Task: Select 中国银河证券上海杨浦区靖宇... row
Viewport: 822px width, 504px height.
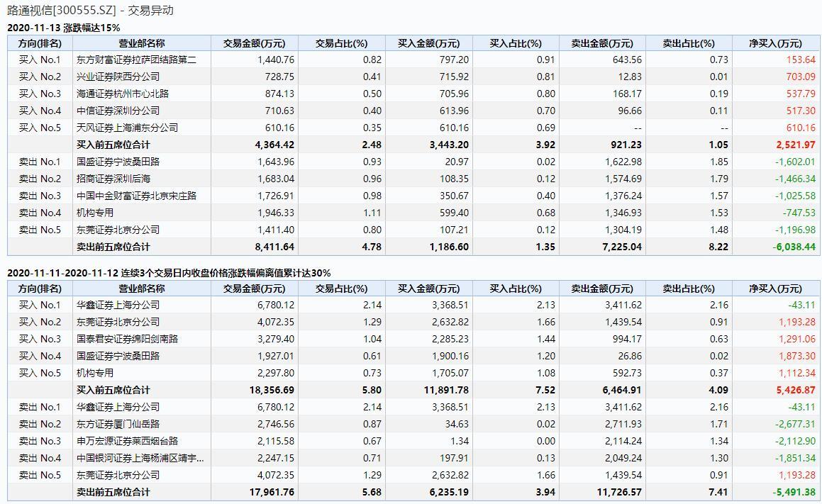Action: [x=413, y=458]
